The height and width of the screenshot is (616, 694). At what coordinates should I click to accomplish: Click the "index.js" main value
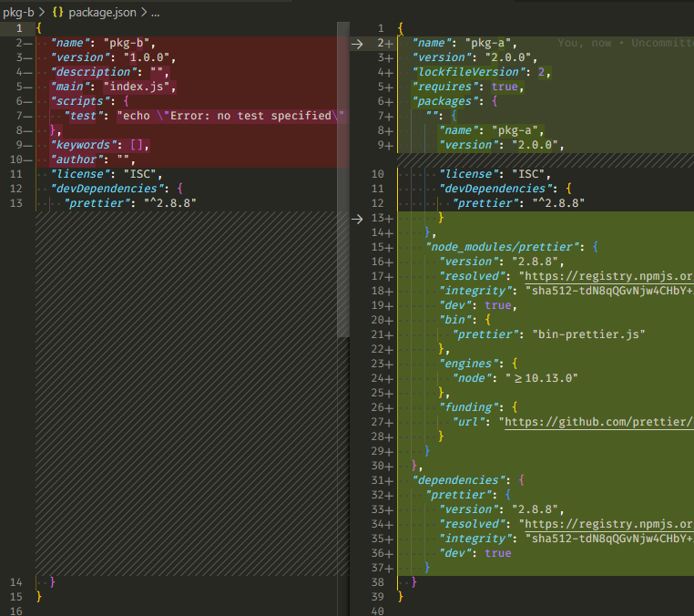point(137,87)
